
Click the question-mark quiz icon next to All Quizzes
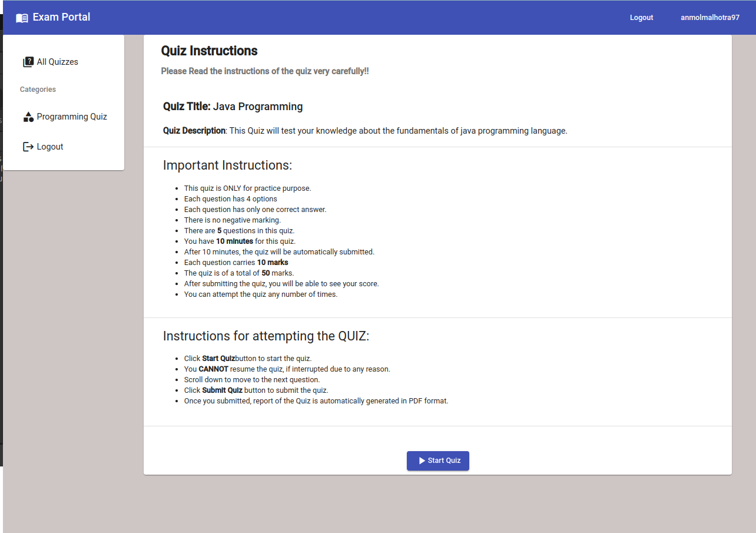(28, 61)
